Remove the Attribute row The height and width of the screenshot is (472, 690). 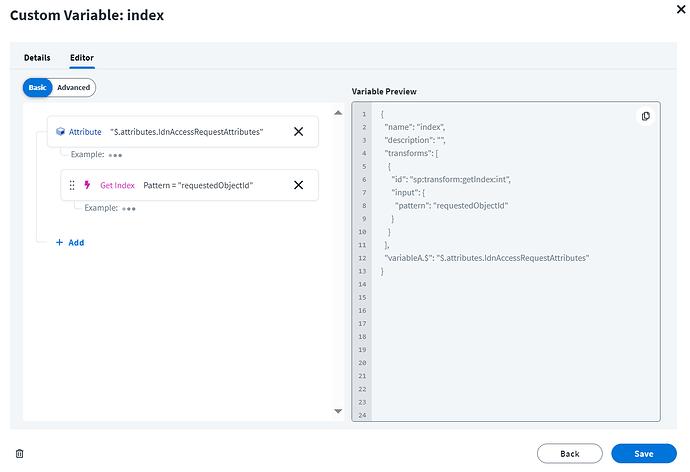[x=298, y=132]
